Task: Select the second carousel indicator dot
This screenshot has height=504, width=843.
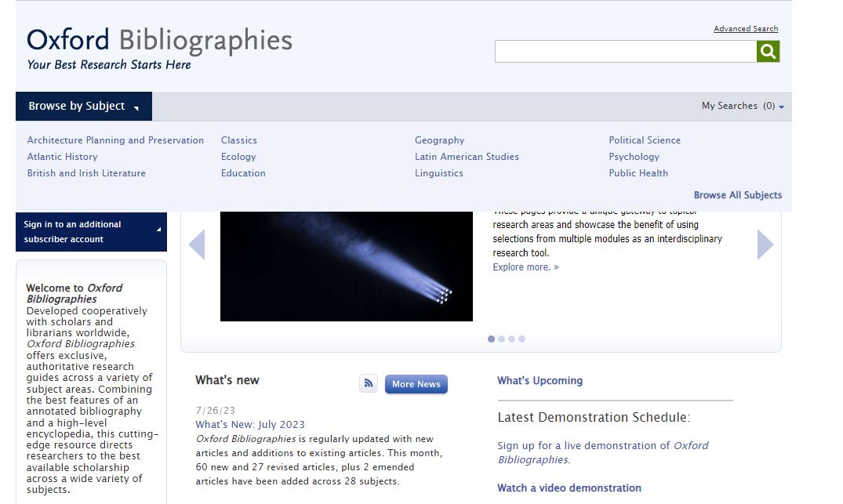Action: click(x=502, y=339)
